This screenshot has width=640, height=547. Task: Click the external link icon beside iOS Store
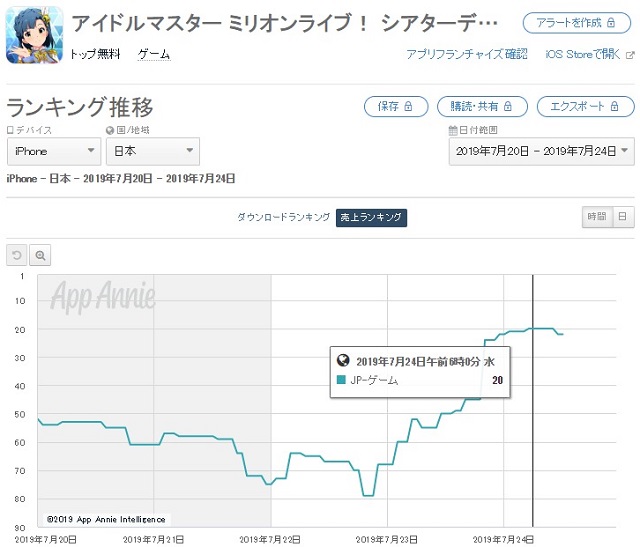630,55
